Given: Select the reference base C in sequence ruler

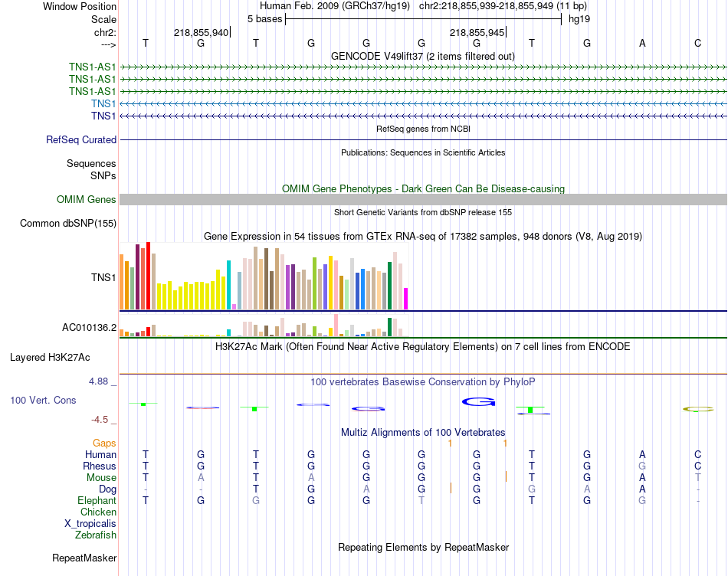Looking at the screenshot, I should pyautogui.click(x=698, y=43).
